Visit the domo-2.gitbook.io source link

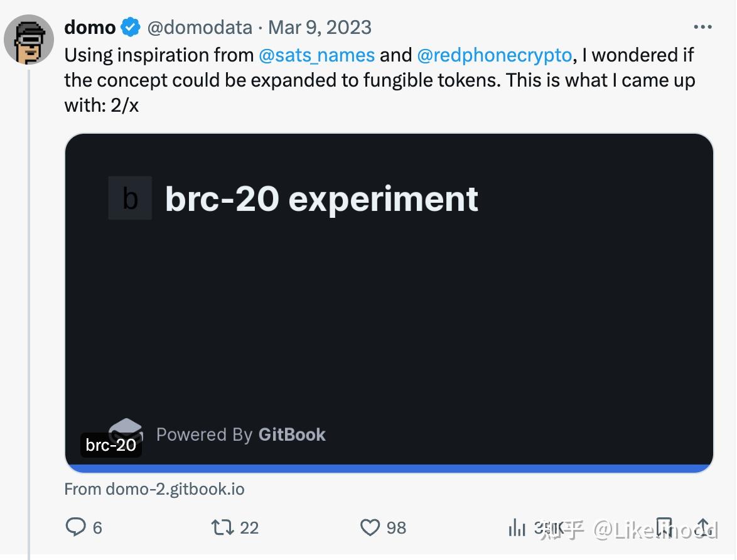pyautogui.click(x=154, y=489)
